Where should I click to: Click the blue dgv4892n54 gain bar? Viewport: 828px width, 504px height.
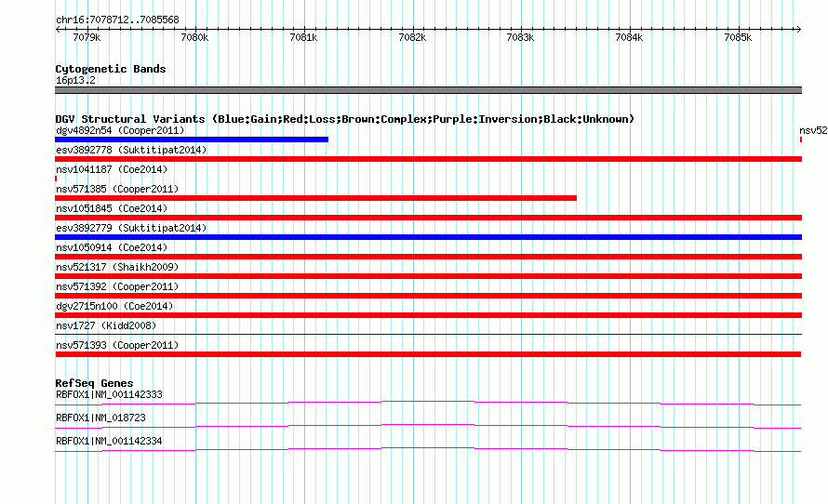(192, 139)
